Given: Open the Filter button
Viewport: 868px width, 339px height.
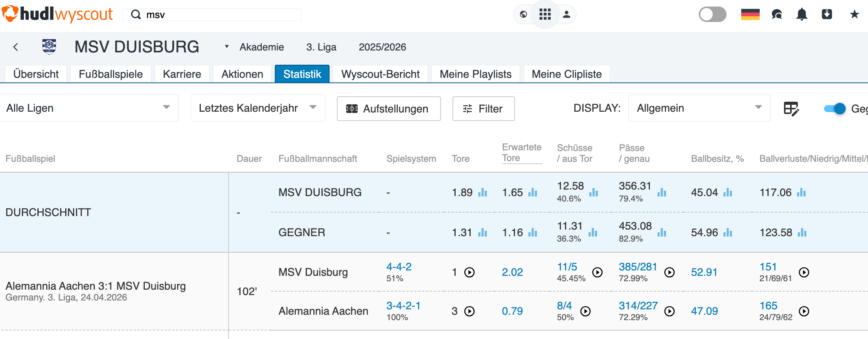Looking at the screenshot, I should coord(483,109).
